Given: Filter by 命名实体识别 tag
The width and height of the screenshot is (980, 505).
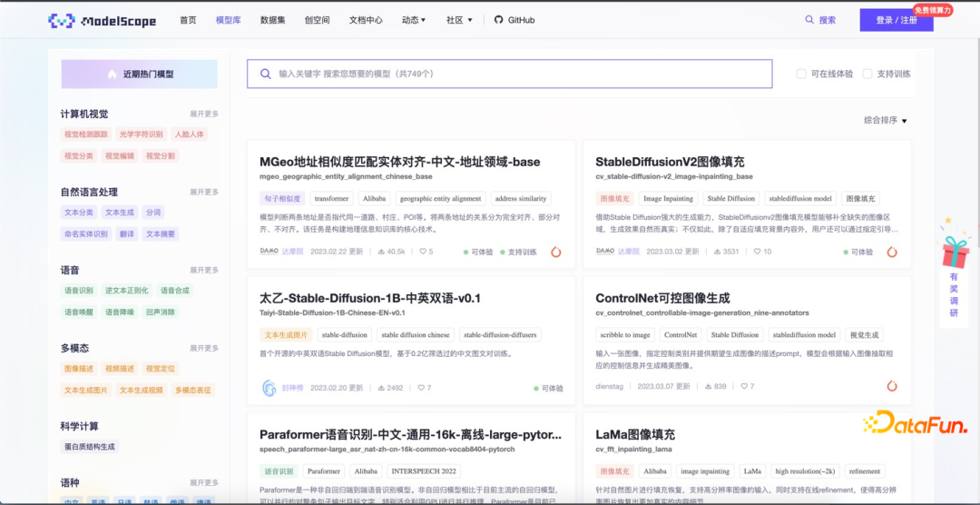Looking at the screenshot, I should [86, 234].
